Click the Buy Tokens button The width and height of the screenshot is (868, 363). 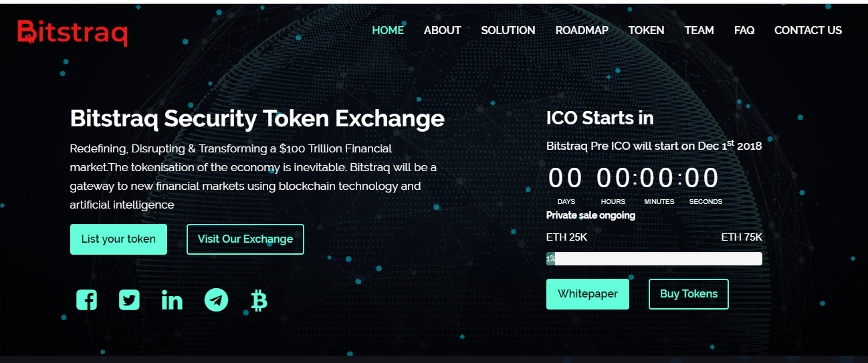click(x=689, y=294)
